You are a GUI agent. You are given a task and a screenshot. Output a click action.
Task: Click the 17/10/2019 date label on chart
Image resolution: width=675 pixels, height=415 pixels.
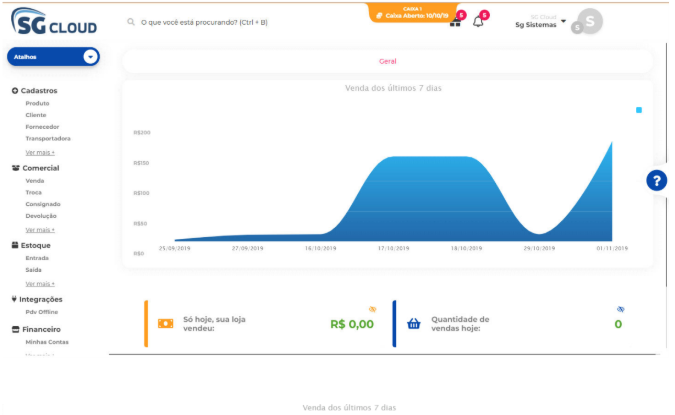(x=393, y=248)
